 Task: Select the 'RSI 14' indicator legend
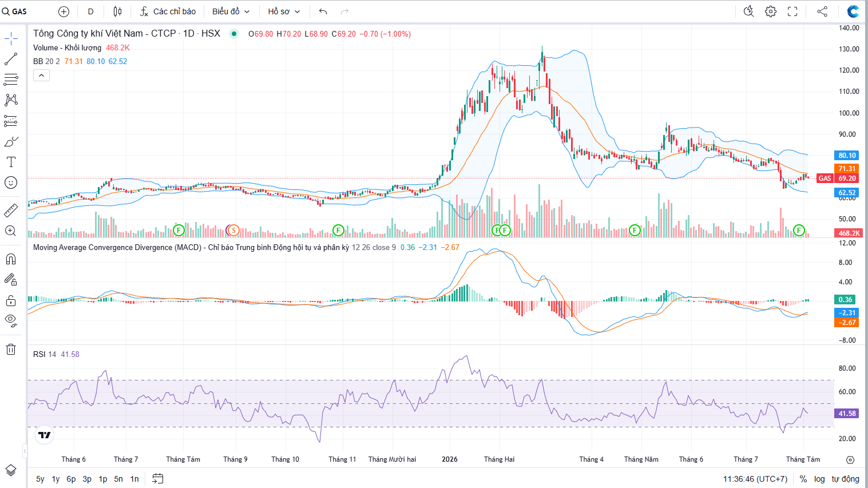coord(45,354)
